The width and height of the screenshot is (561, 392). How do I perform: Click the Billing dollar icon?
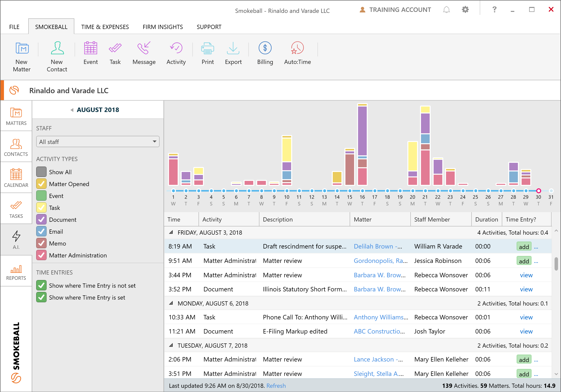click(265, 48)
